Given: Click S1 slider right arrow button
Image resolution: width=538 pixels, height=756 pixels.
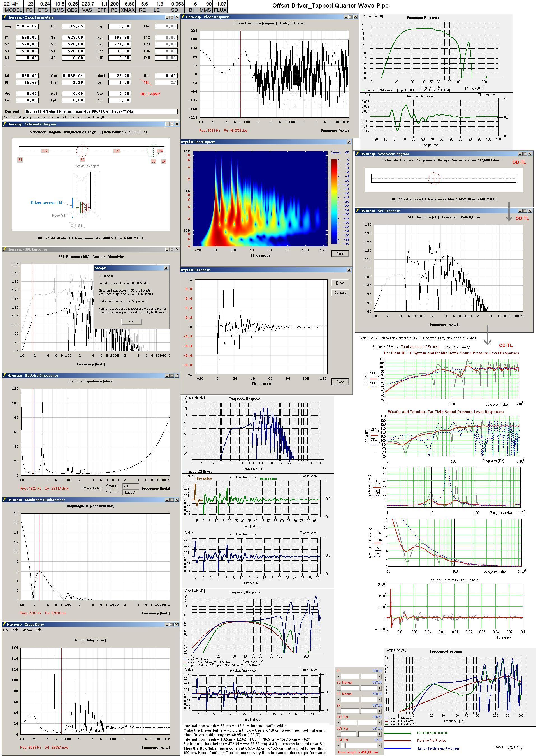Looking at the screenshot, I should 380,676.
